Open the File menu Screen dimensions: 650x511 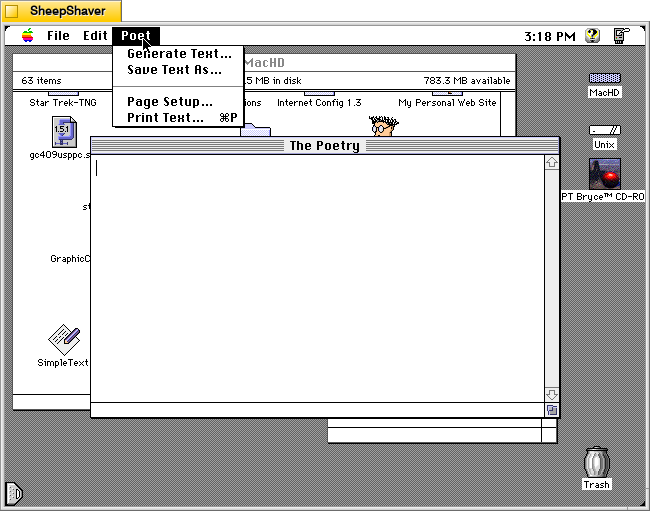[58, 36]
